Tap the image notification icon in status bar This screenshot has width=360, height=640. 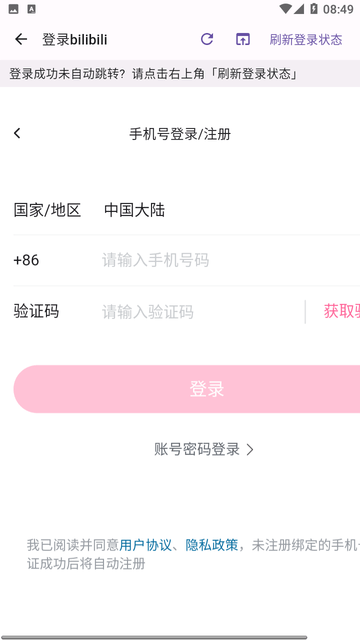point(13,9)
